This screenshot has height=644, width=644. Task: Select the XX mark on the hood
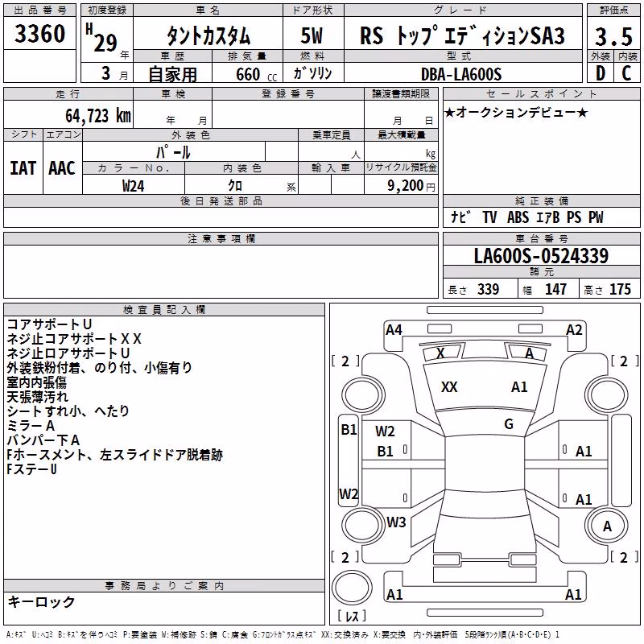(449, 387)
